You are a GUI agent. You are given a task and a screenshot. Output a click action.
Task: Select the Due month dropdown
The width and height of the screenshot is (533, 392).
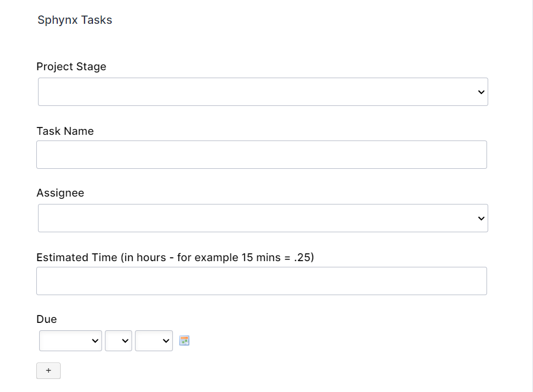(x=70, y=341)
